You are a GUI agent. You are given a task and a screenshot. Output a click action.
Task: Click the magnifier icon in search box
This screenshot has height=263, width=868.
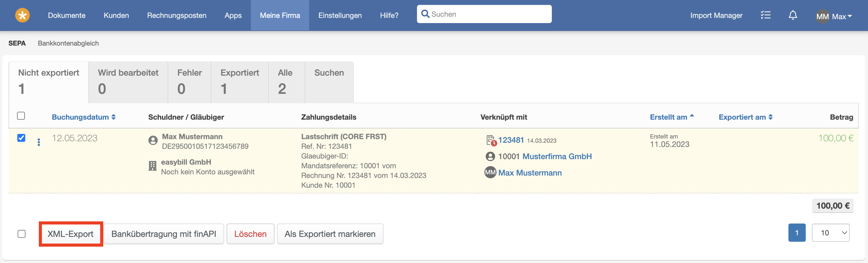click(x=425, y=14)
